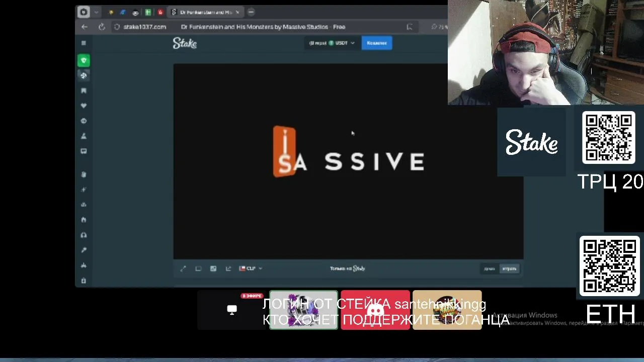The image size is (644, 362).
Task: Open the chat monitor icon in sidebar
Action: [x=84, y=151]
